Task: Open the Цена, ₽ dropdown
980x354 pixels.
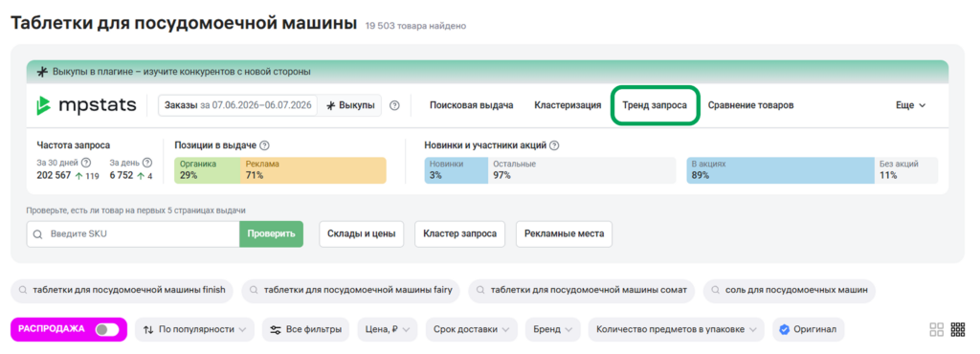Action: click(388, 329)
